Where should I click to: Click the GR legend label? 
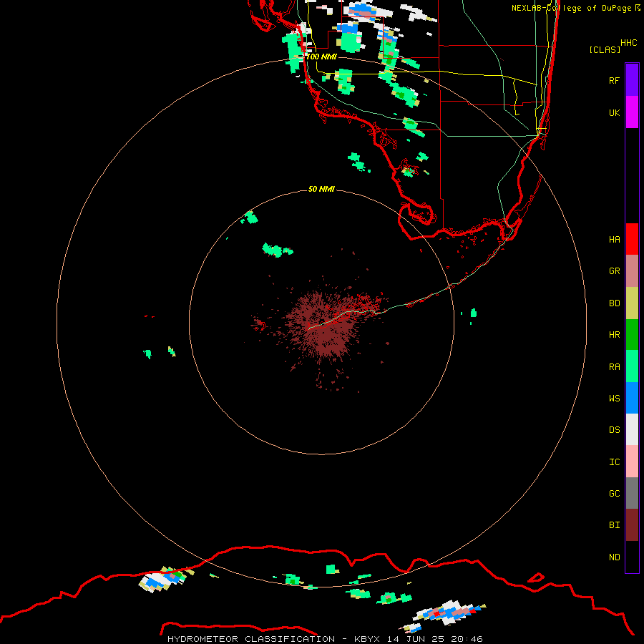pos(614,271)
